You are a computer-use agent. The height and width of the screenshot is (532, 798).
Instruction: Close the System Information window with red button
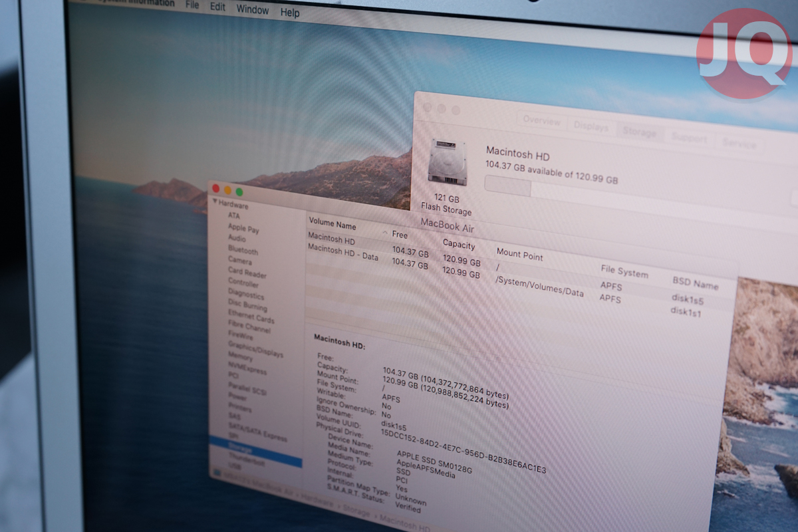pos(215,188)
